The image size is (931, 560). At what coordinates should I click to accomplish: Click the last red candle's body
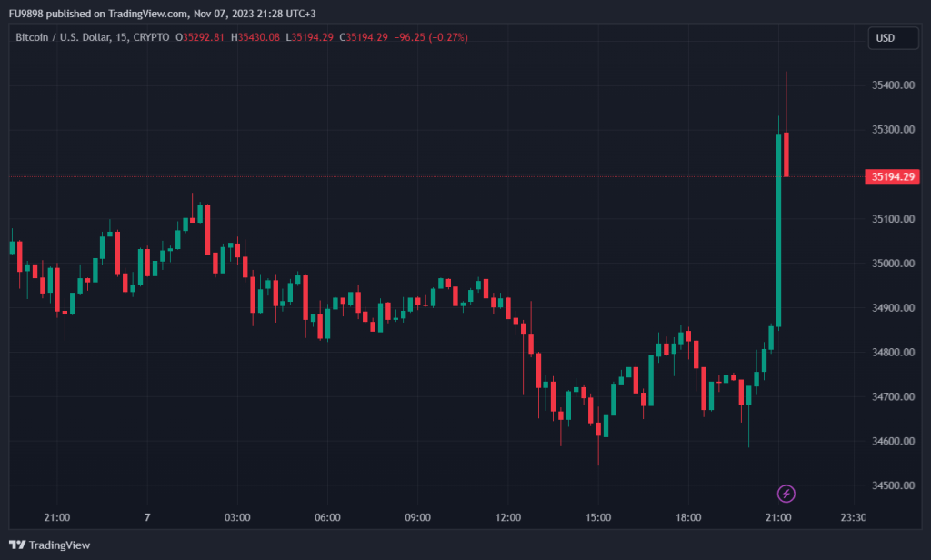pos(786,155)
